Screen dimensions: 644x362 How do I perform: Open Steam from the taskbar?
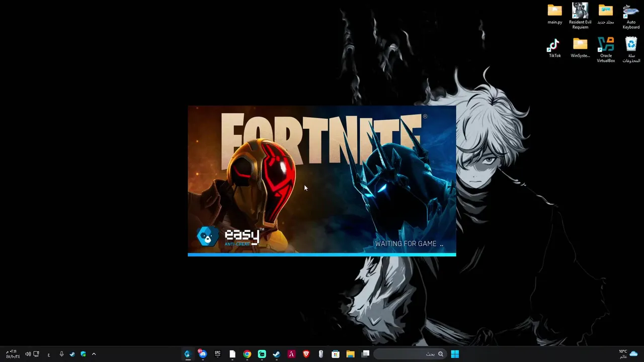pos(277,354)
